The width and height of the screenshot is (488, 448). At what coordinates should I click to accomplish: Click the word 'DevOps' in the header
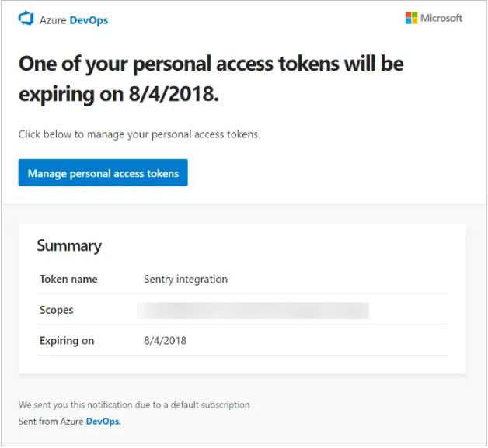point(89,20)
